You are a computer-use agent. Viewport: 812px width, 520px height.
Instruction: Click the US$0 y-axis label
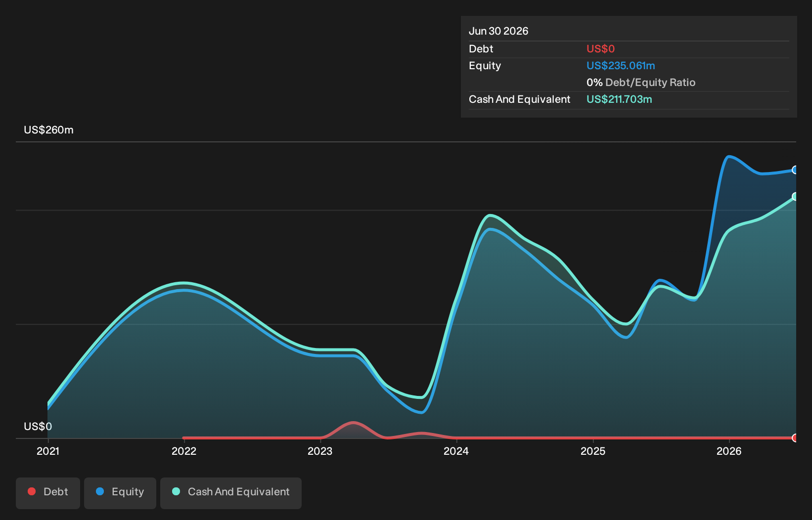click(38, 427)
